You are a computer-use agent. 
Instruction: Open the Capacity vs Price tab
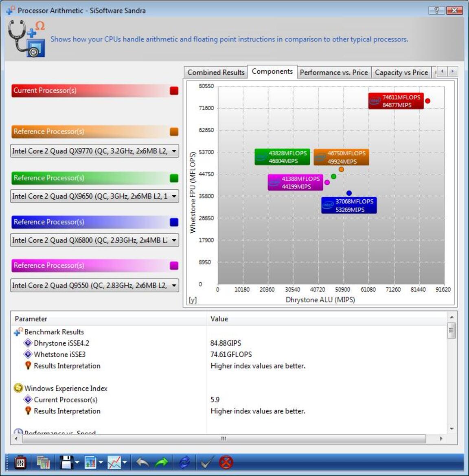401,72
